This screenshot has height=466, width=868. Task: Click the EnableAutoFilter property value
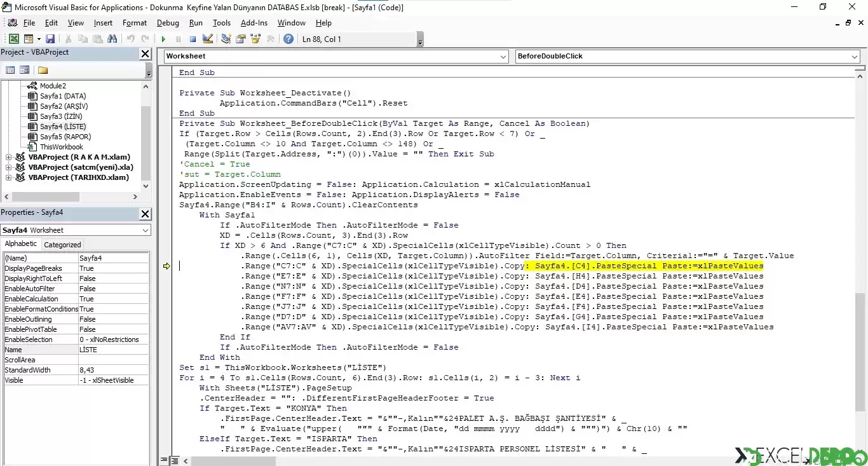[x=114, y=289]
